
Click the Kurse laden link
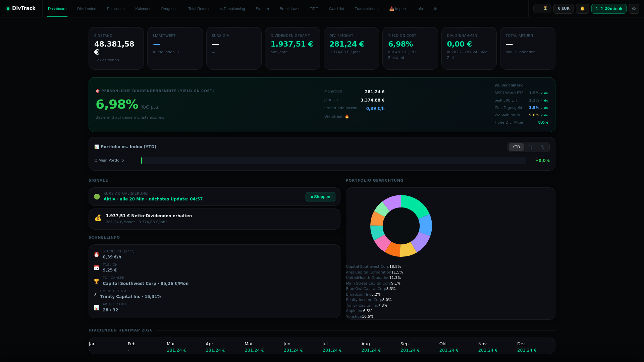[166, 52]
